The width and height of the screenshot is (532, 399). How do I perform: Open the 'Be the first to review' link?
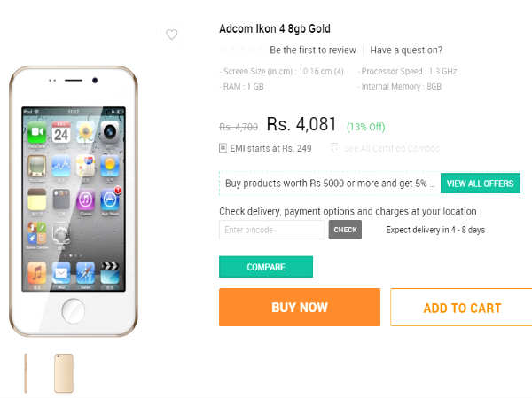[x=313, y=51]
